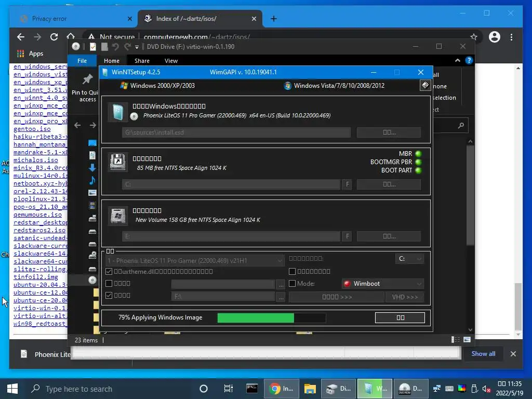Click the Explorer help question mark icon
This screenshot has height=399, width=532.
[469, 60]
